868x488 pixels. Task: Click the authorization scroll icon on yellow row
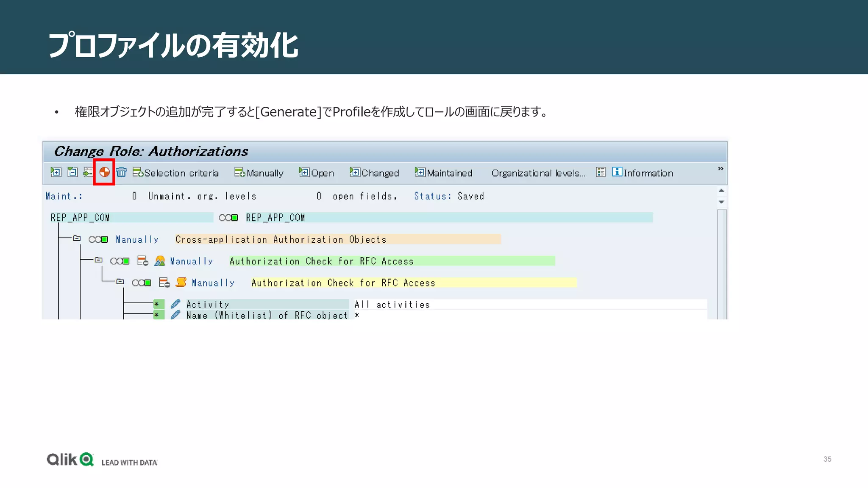pyautogui.click(x=181, y=282)
